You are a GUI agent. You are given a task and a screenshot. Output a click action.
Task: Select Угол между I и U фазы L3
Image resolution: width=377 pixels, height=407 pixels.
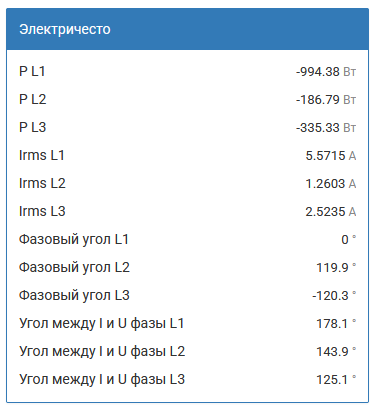pyautogui.click(x=102, y=380)
